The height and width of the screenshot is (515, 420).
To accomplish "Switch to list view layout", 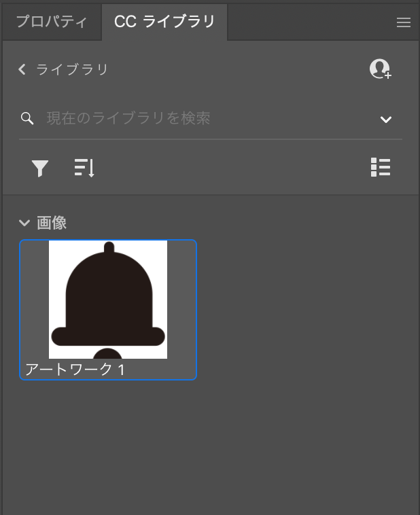I will (381, 167).
